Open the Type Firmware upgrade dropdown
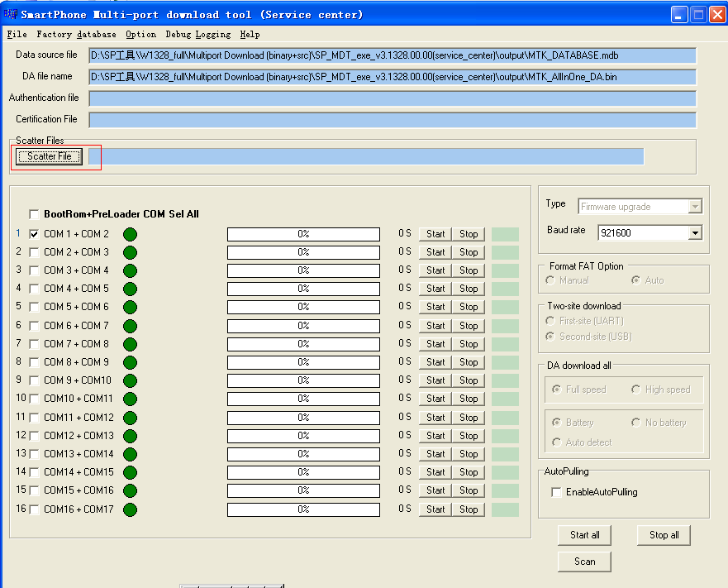Screen dimensions: 728x588 (x=695, y=207)
